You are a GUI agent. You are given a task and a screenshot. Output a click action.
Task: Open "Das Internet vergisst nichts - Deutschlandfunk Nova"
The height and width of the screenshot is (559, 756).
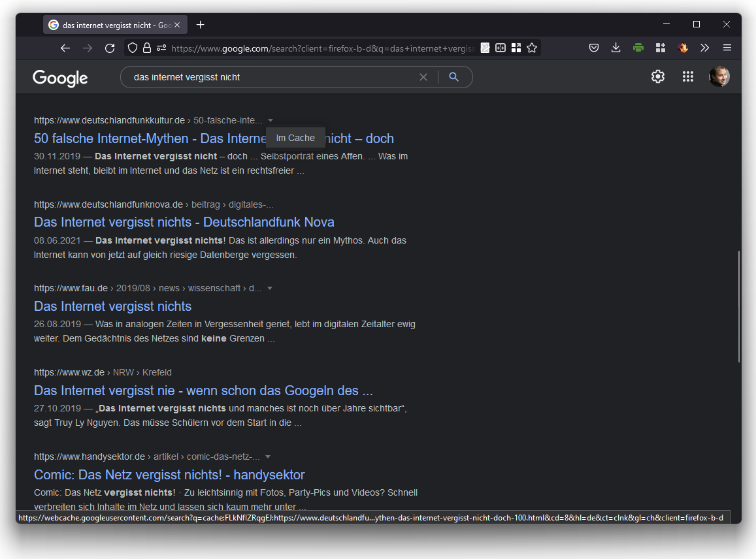click(184, 222)
